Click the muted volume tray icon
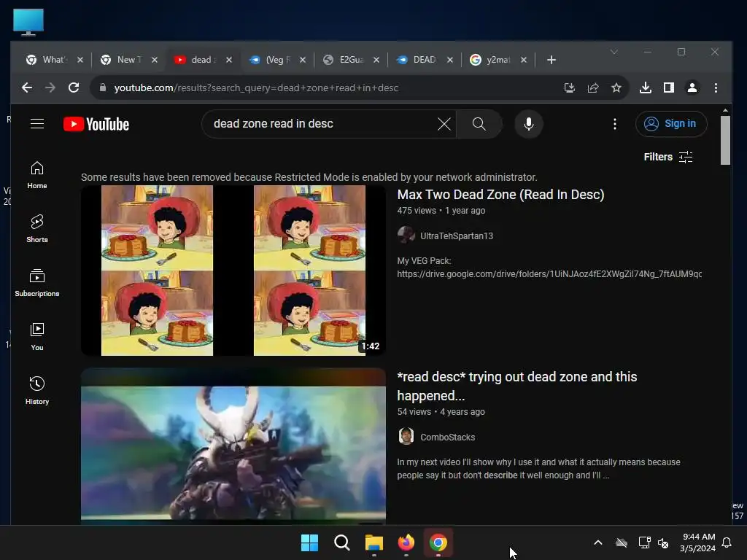 (x=662, y=542)
